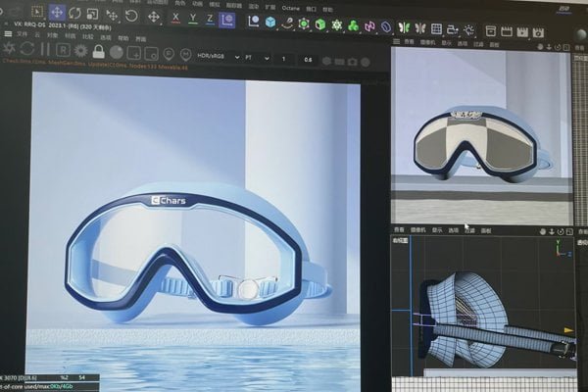
Task: Click the Octane render start gear icon
Action: click(9, 48)
